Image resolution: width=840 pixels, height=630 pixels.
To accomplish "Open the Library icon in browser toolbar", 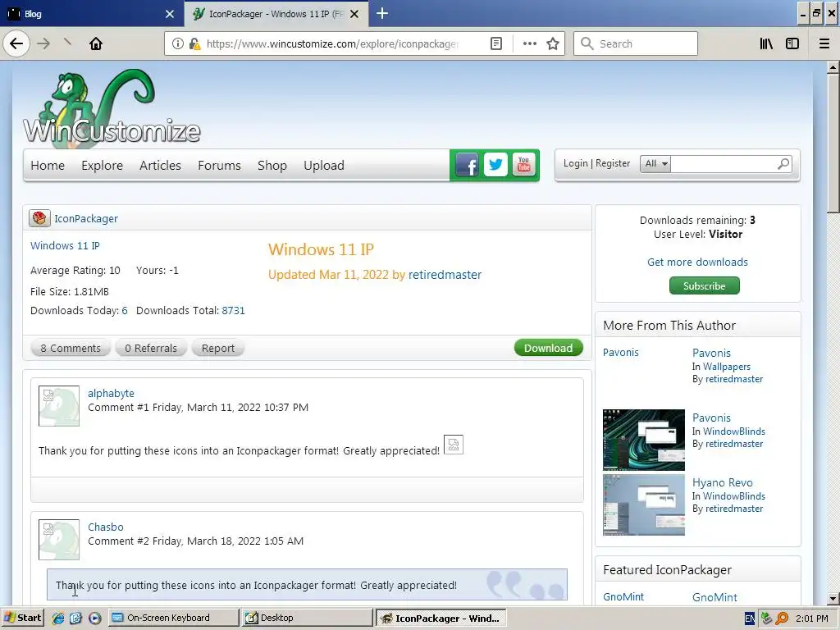I will pos(766,44).
